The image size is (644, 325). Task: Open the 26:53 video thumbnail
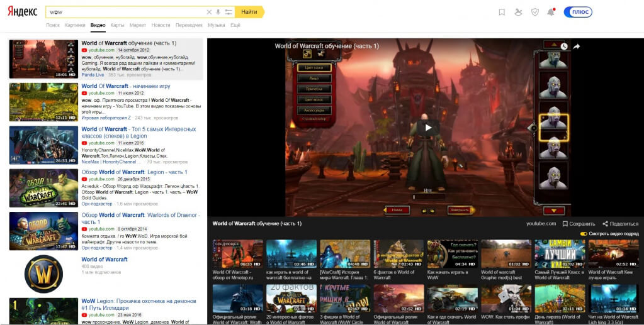(x=43, y=145)
